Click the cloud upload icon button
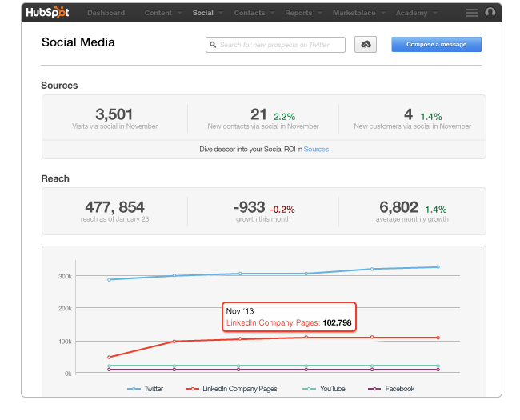Screen dimensions: 520x420 pos(366,45)
